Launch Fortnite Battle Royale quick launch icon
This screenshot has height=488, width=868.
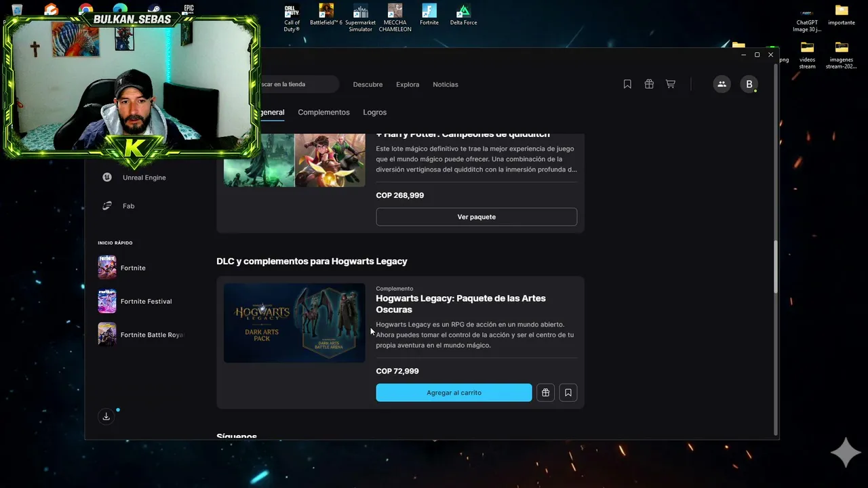(107, 334)
